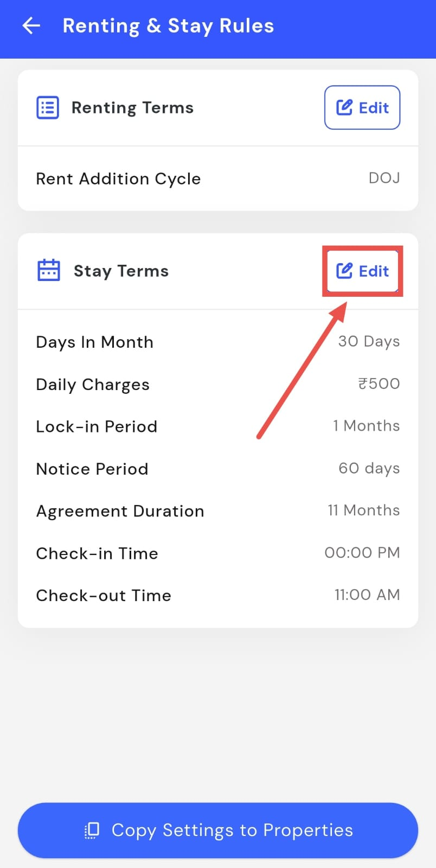Tap the 60 days Notice Period value
This screenshot has height=868, width=436.
pyautogui.click(x=369, y=468)
